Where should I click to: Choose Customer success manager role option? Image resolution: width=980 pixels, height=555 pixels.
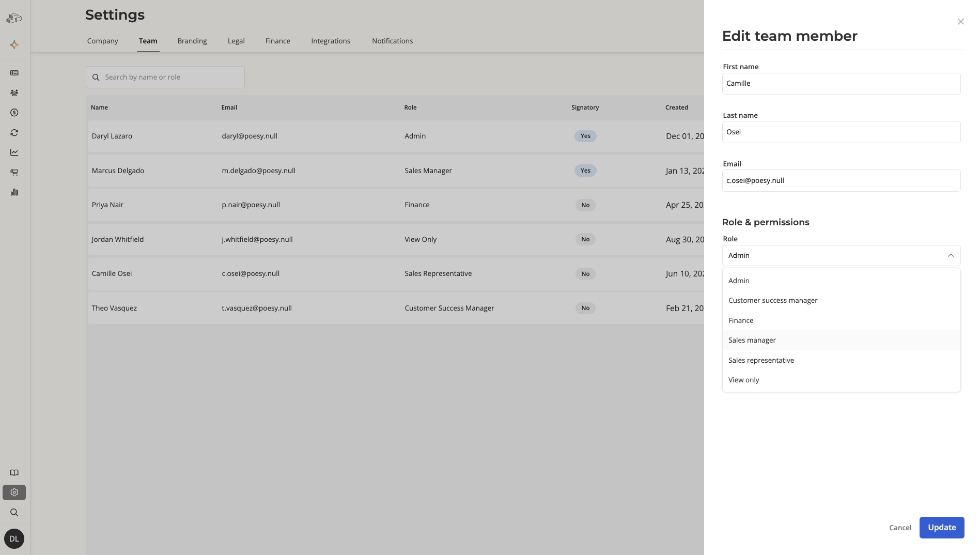coord(841,300)
